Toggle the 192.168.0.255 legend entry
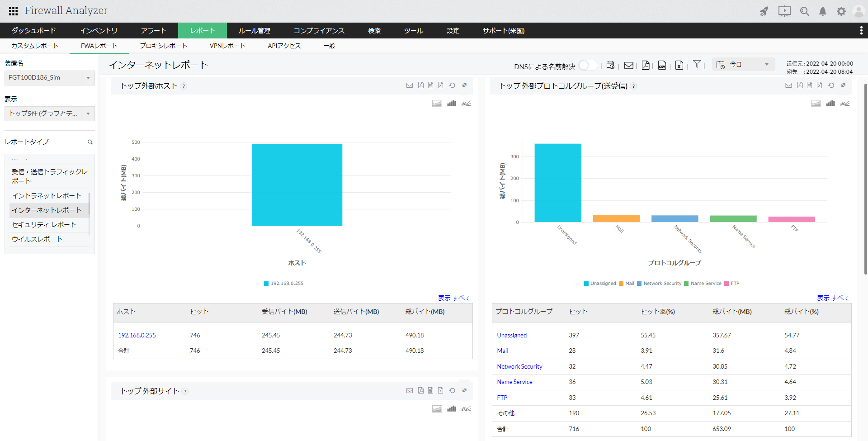Viewport: 868px width, 441px height. pos(284,284)
